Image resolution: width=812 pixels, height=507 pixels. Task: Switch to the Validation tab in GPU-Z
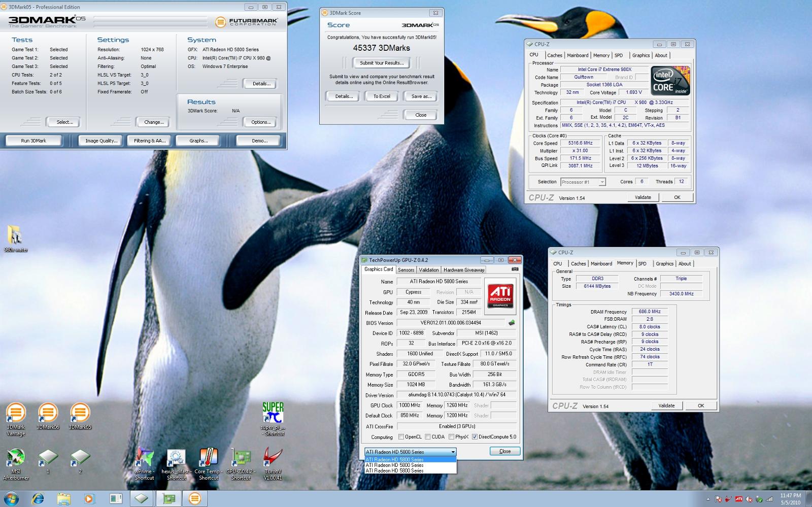(x=429, y=270)
